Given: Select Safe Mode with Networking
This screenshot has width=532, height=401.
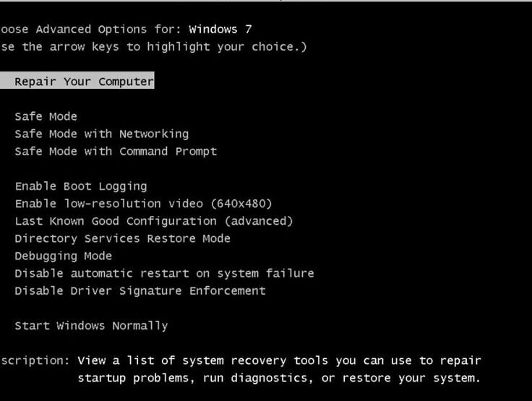Looking at the screenshot, I should point(102,134).
